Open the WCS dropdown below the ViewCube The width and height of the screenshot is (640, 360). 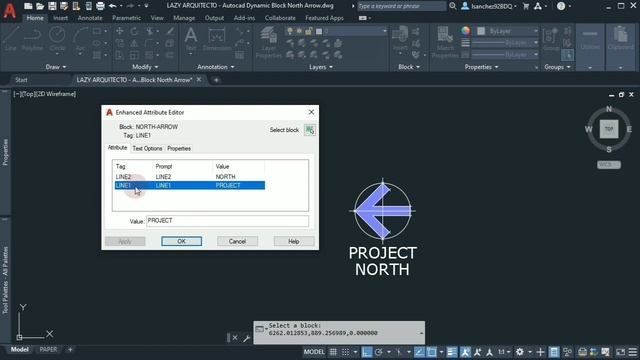tap(609, 164)
